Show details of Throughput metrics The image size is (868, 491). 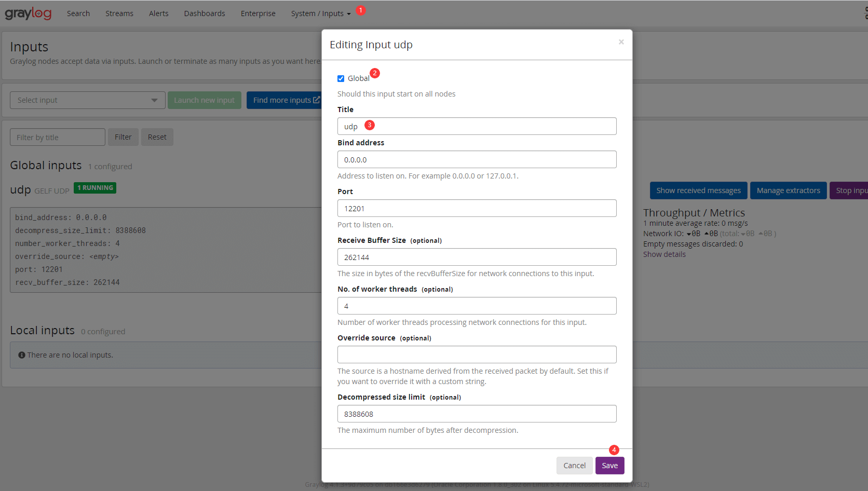coord(664,254)
